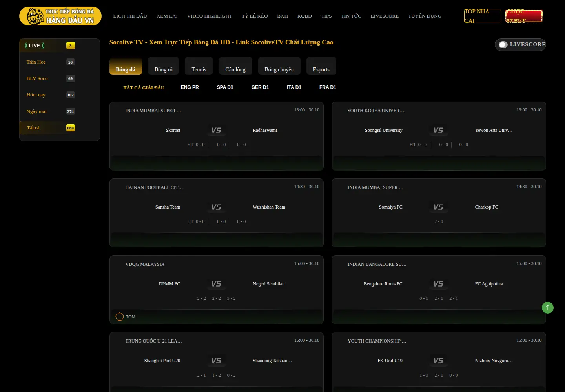Screen dimensions: 565x392
Task: Click the VS badge between Skorost and Radhaswami
Action: [x=216, y=130]
